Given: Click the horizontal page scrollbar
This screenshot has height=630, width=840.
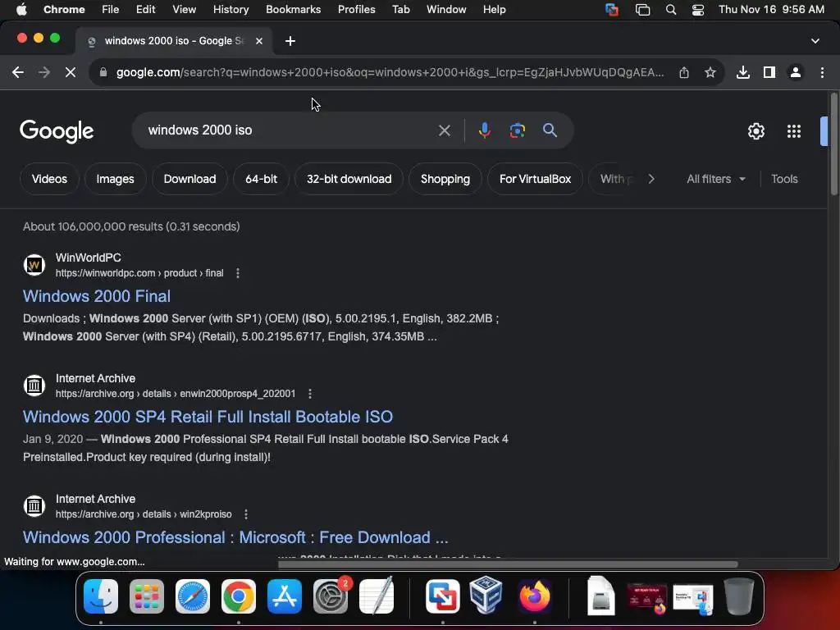Looking at the screenshot, I should pyautogui.click(x=508, y=564).
